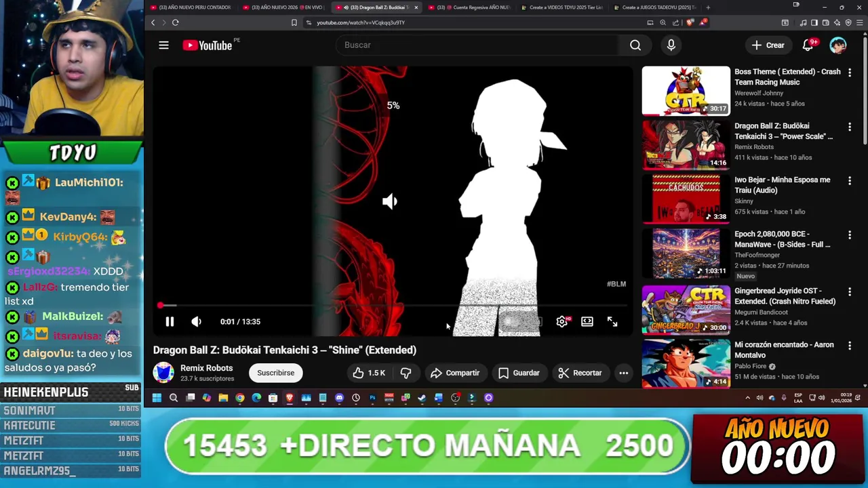This screenshot has height=488, width=868.
Task: Start voice search with microphone icon
Action: (671, 45)
